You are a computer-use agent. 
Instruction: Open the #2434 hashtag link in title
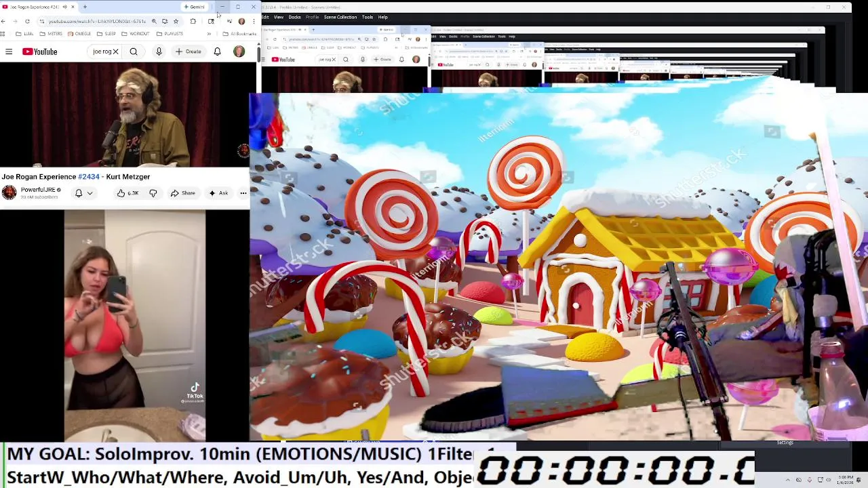(88, 176)
